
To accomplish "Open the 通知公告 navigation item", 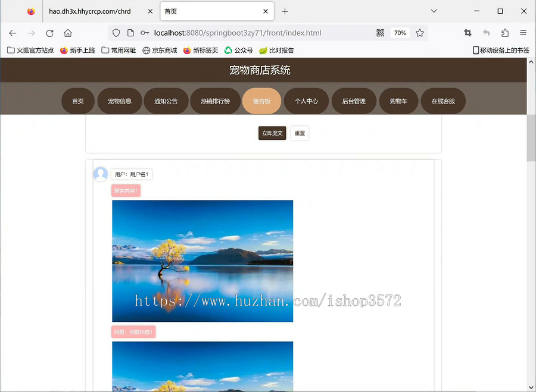I will point(166,101).
